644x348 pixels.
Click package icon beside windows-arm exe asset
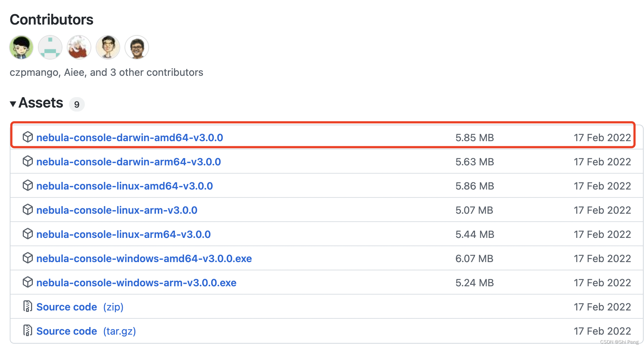(x=28, y=282)
